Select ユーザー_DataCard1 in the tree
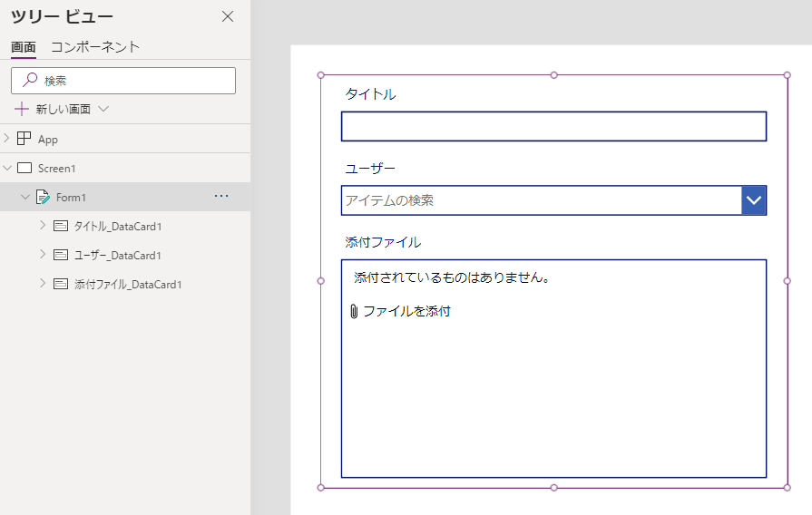Screen dimensions: 812x515 (x=118, y=255)
